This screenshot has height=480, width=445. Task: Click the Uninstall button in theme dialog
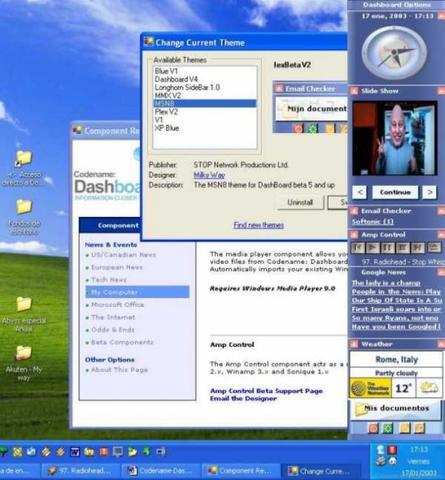click(300, 202)
